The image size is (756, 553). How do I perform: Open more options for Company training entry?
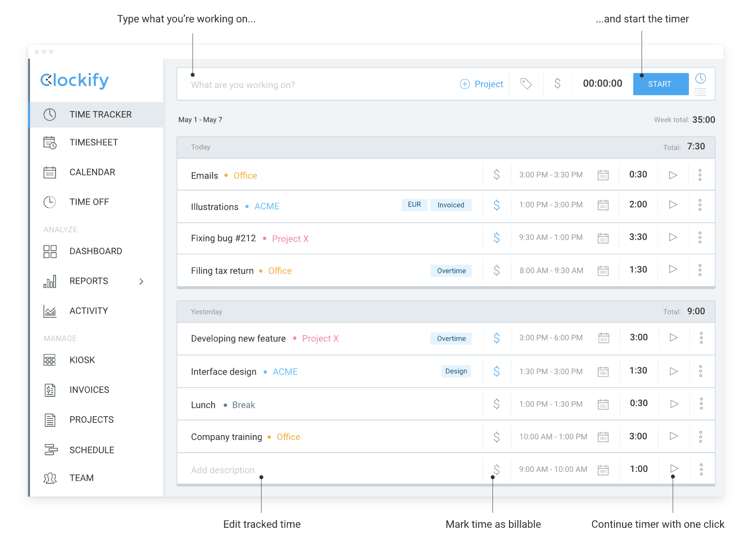[x=701, y=437]
